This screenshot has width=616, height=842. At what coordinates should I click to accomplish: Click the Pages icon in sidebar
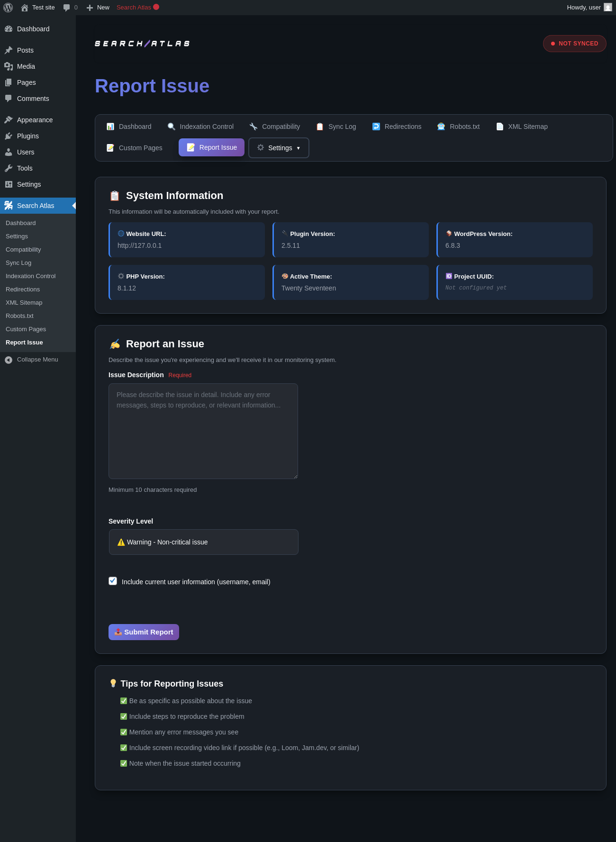coord(9,82)
